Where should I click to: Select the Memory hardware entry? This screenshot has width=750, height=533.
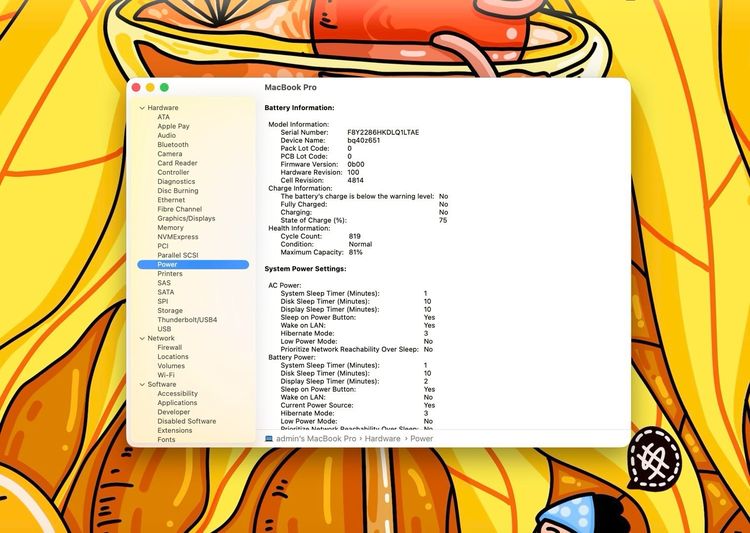[x=170, y=228]
